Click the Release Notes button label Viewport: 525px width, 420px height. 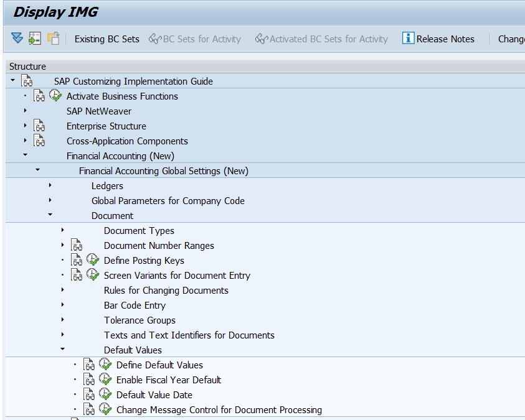[445, 39]
